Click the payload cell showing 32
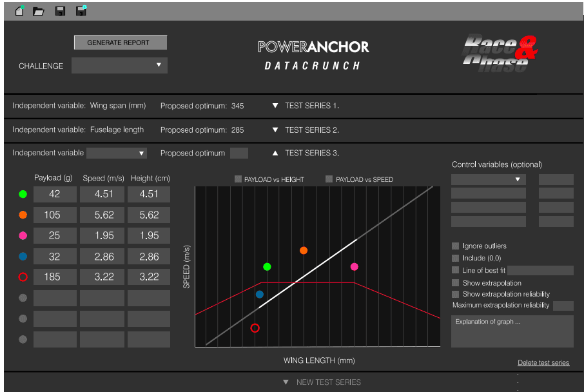This screenshot has width=584, height=392. click(55, 257)
